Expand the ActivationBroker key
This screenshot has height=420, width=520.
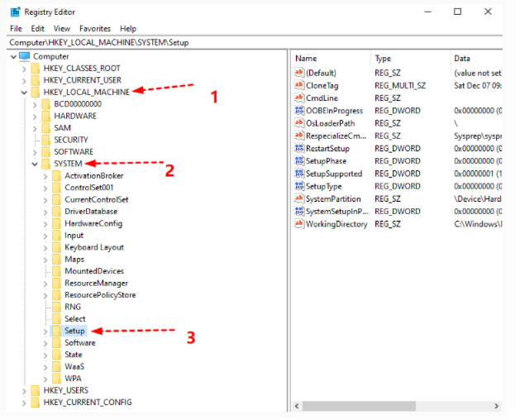tap(45, 176)
